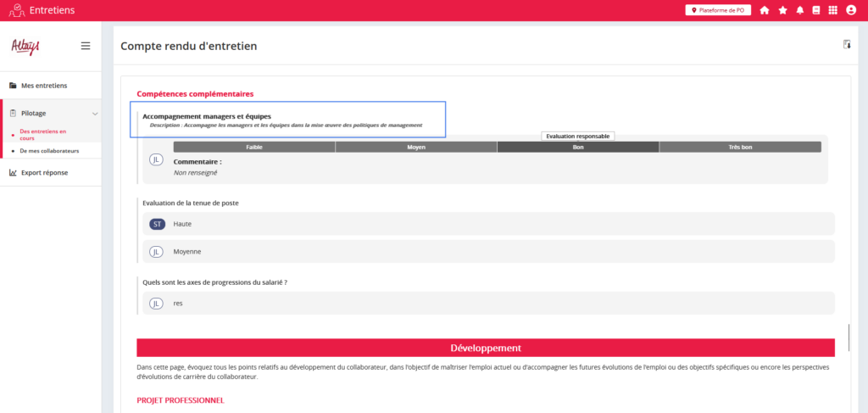Open the user profile icon
The image size is (868, 413).
(851, 10)
